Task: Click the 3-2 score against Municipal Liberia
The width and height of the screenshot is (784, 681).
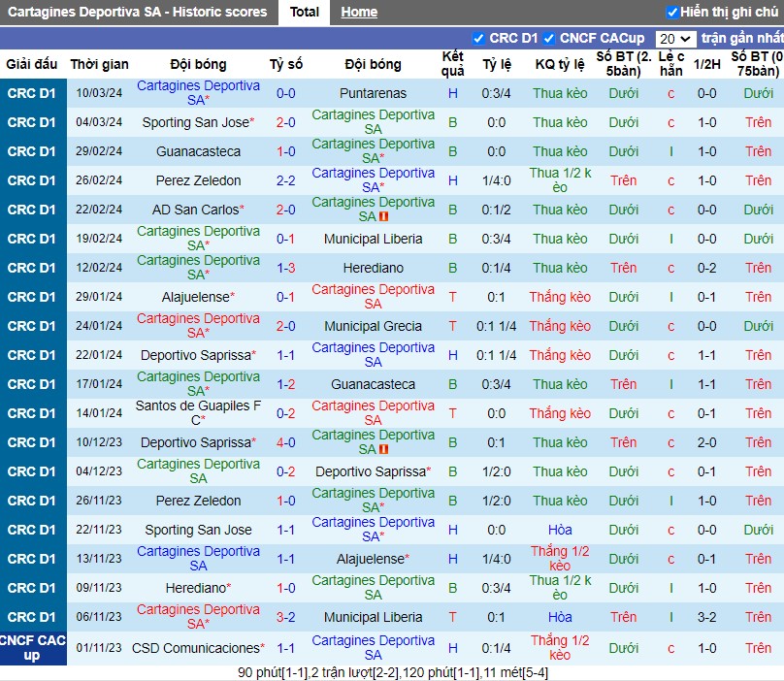Action: [x=286, y=617]
